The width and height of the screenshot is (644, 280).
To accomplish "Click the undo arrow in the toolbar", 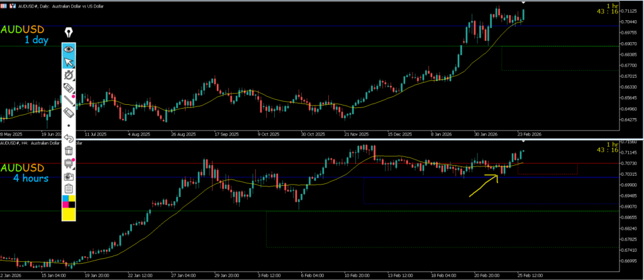I will click(69, 137).
